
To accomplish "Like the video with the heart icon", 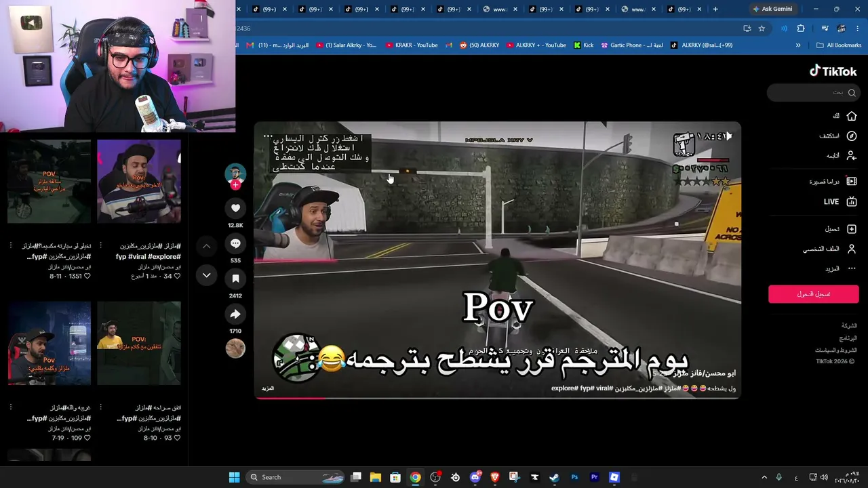I will (235, 208).
